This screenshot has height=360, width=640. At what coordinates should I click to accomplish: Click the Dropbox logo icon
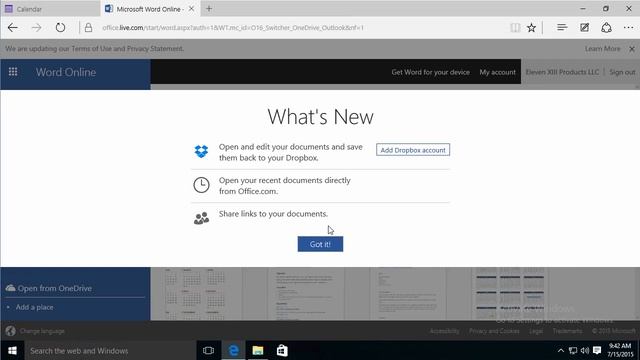(201, 151)
